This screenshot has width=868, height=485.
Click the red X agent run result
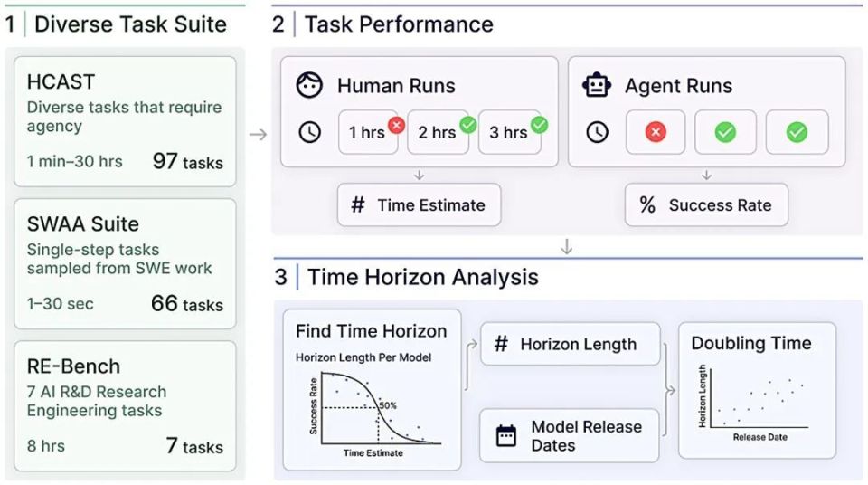click(x=656, y=132)
